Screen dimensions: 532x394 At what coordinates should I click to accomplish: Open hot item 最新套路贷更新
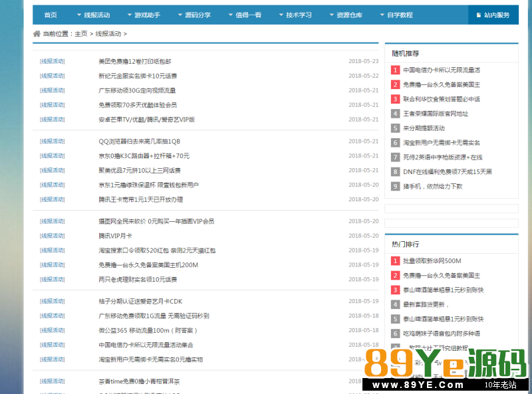click(x=426, y=304)
